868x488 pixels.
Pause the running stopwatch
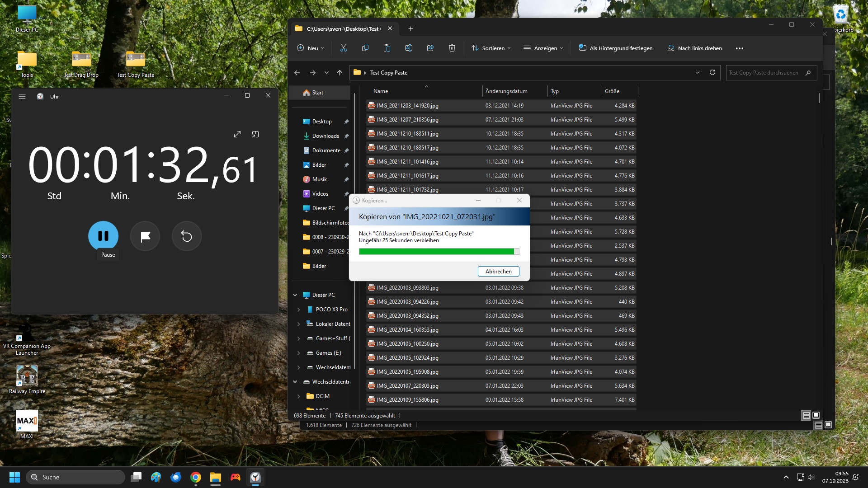tap(103, 236)
